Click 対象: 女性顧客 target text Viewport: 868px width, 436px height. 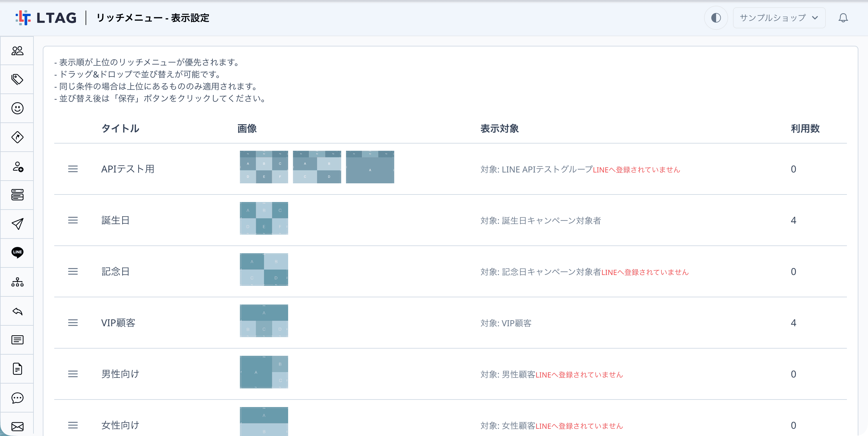click(x=508, y=425)
